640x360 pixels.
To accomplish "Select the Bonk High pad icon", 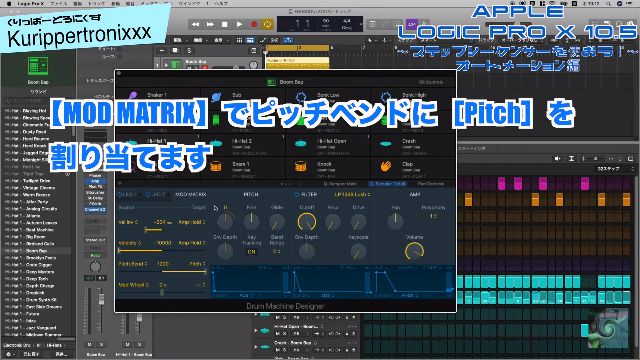I will [386, 97].
